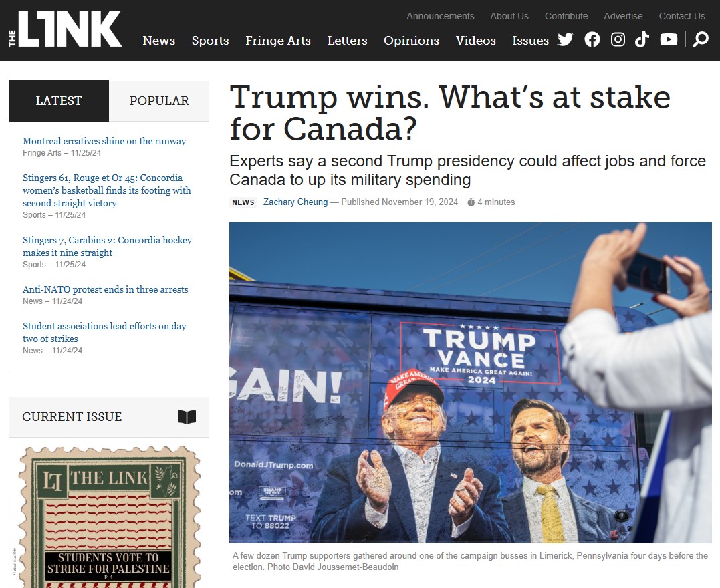The width and height of the screenshot is (720, 588).
Task: Open the Issues nav item
Action: pos(530,40)
